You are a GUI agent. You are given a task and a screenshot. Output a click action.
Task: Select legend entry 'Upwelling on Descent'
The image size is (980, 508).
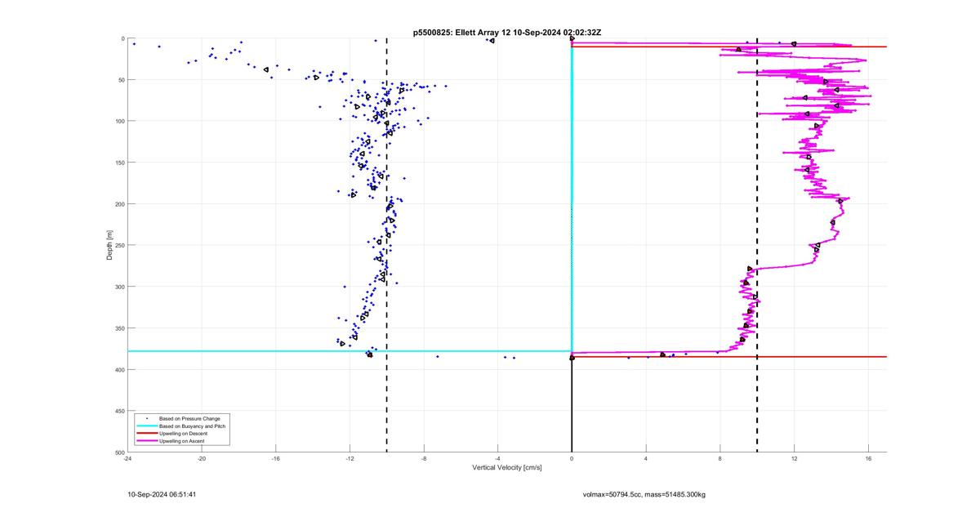184,433
